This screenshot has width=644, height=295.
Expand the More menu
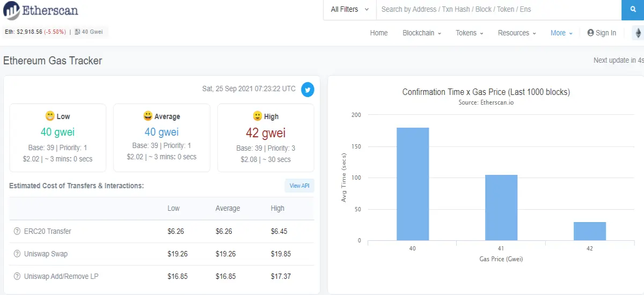click(x=561, y=33)
